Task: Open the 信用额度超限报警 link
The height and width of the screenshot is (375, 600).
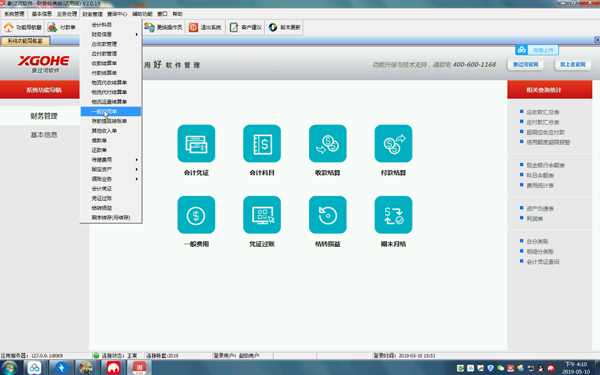Action: click(x=548, y=142)
